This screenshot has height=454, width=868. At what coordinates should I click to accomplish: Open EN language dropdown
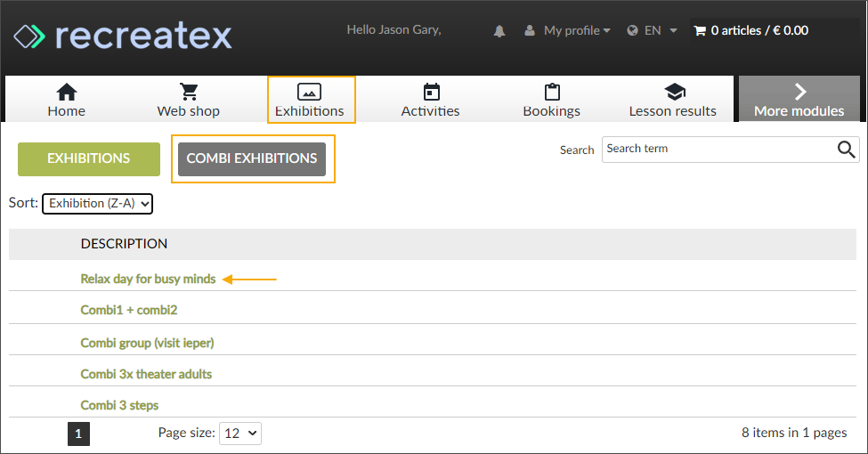pyautogui.click(x=661, y=30)
